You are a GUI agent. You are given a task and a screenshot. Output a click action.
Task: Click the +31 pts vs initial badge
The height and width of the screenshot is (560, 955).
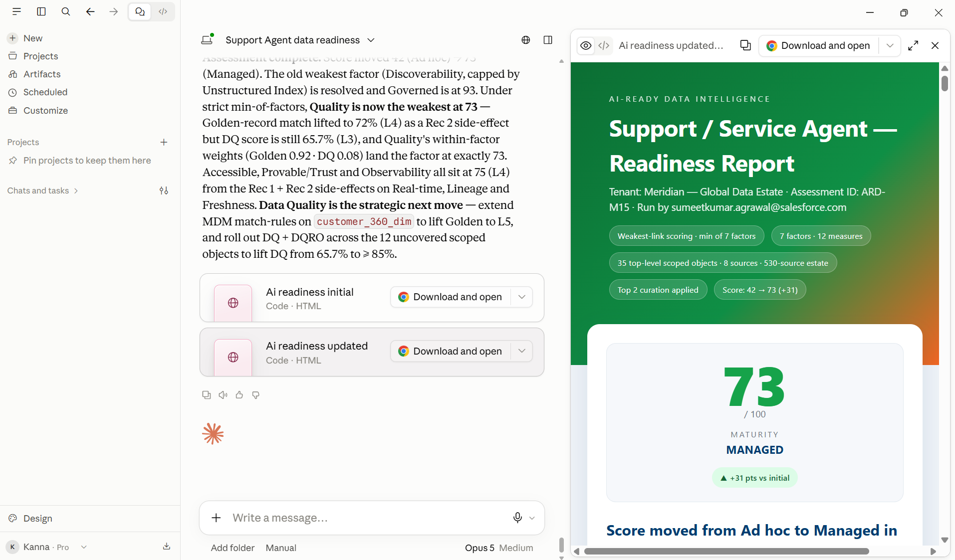754,478
